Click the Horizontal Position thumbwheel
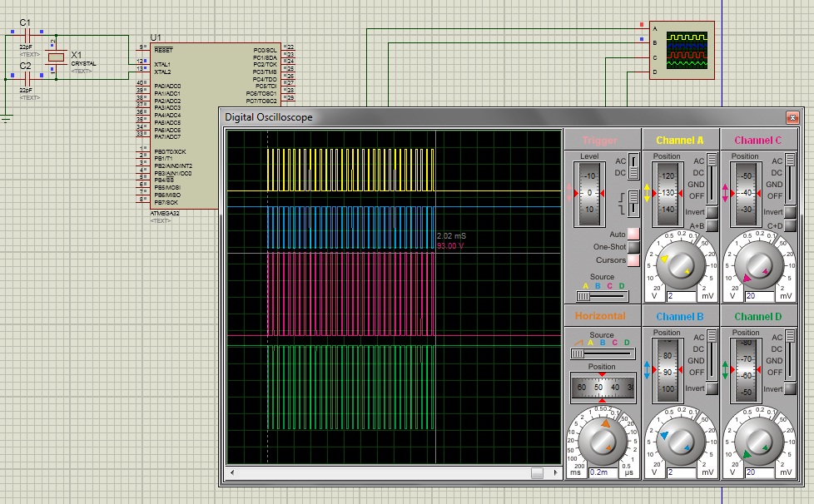The width and height of the screenshot is (814, 504). pos(603,388)
